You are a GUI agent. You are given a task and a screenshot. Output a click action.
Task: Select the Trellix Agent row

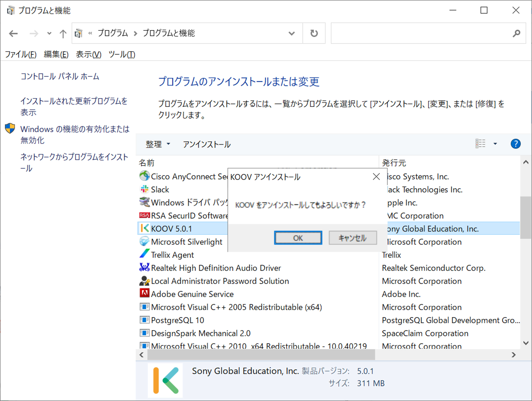[x=329, y=255]
